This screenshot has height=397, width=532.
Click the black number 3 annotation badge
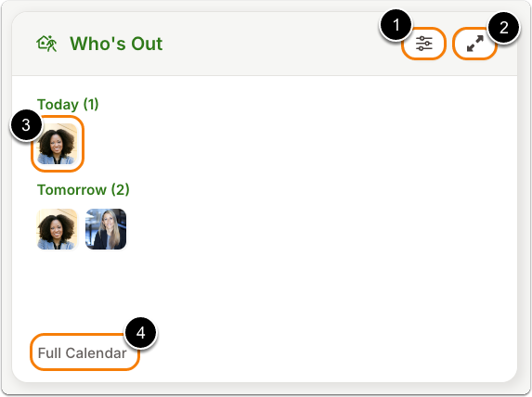27,125
